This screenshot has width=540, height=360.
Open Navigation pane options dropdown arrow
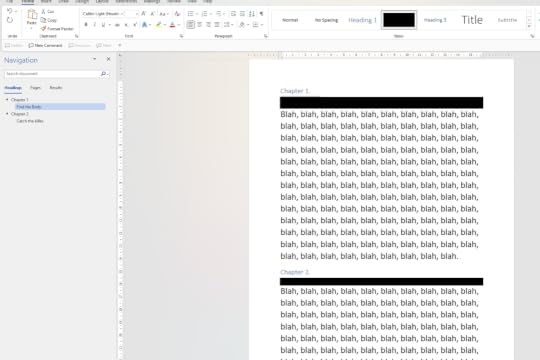tap(94, 59)
